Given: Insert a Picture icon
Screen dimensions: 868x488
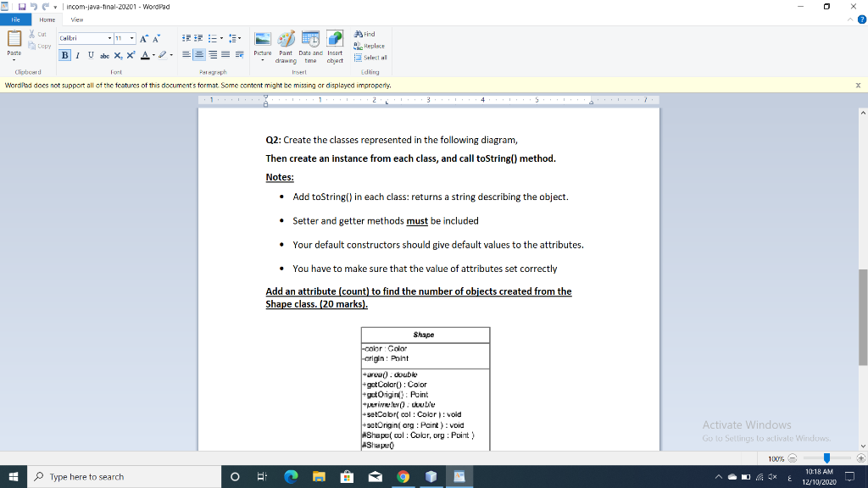Looking at the screenshot, I should pyautogui.click(x=263, y=40).
